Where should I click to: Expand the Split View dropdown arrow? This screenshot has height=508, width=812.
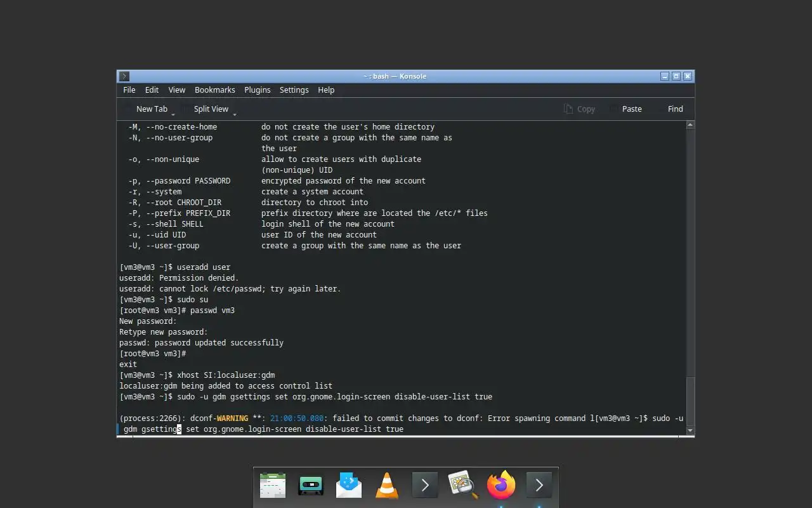[x=235, y=114]
